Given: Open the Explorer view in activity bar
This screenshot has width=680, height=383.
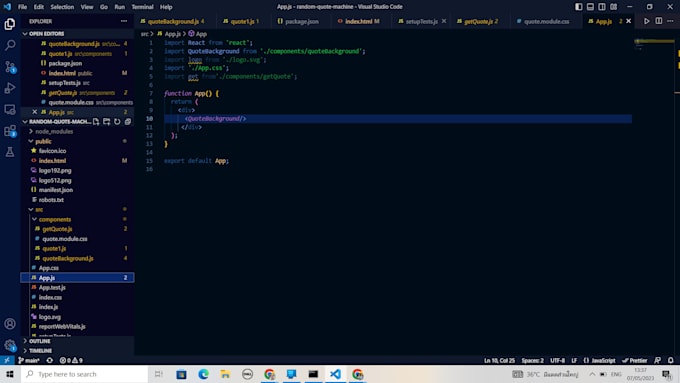Looking at the screenshot, I should (x=10, y=24).
